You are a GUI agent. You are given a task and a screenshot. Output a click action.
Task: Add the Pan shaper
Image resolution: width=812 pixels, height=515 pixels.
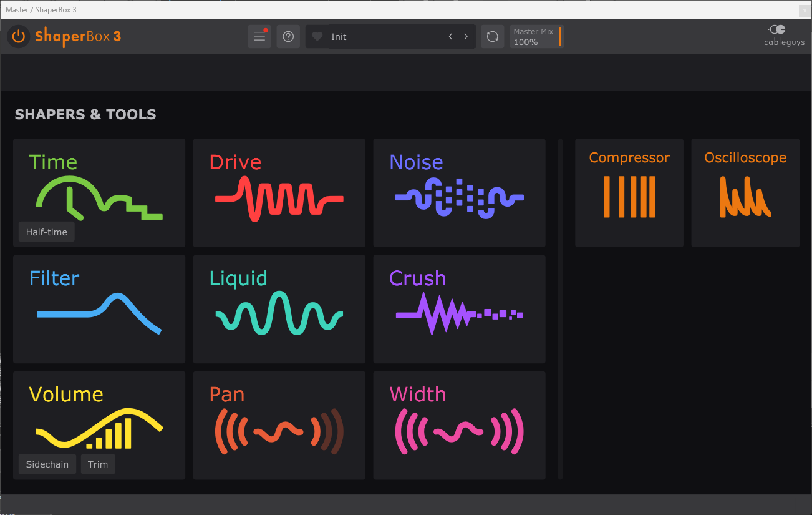click(x=279, y=426)
